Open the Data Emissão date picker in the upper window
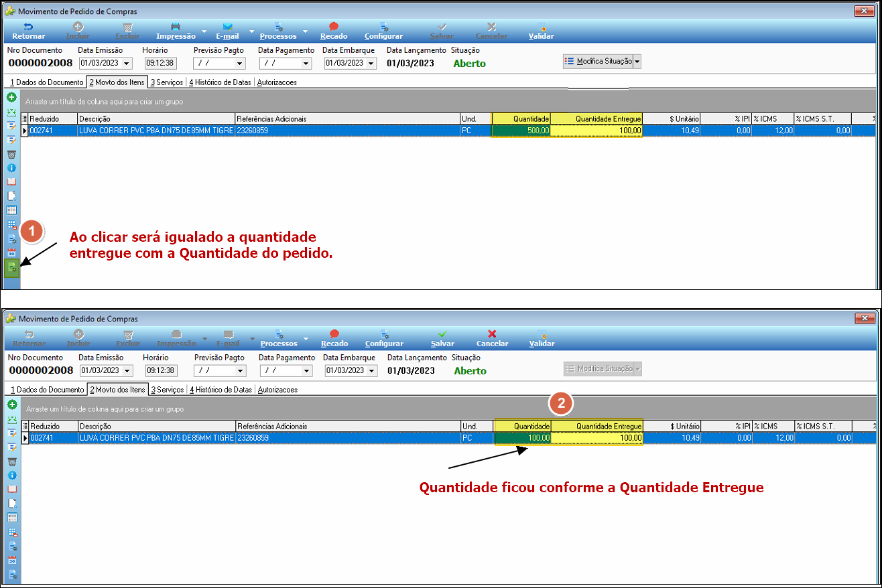Screen dimensions: 882x588 click(127, 63)
